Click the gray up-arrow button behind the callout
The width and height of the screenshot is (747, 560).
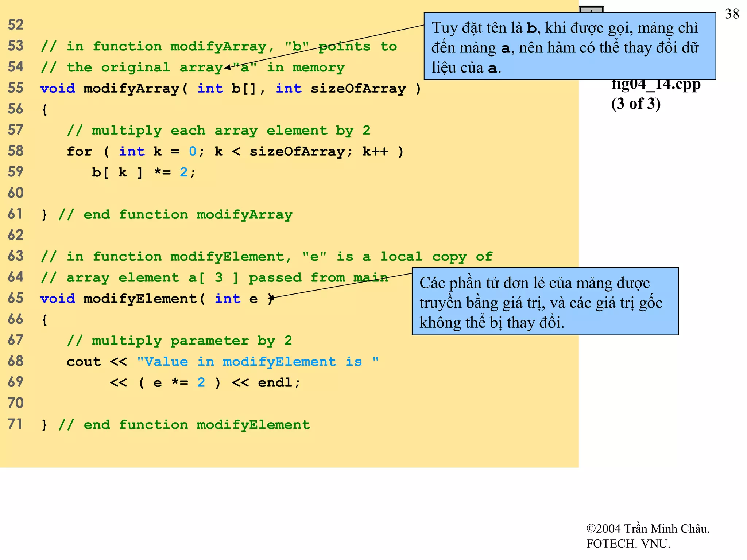coord(591,9)
